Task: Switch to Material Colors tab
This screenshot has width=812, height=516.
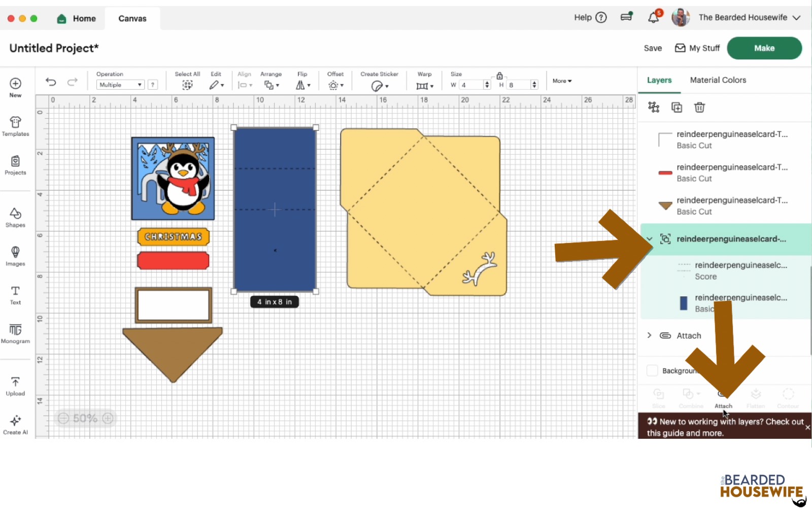Action: tap(718, 80)
